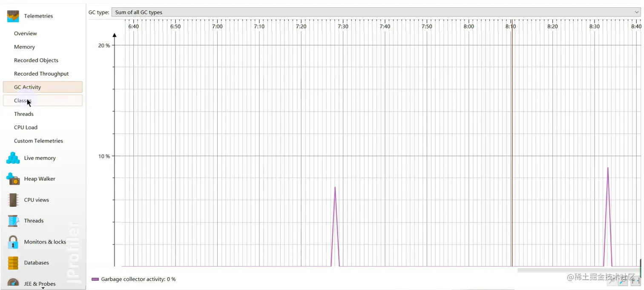Screen dimensions: 644x290
Task: Select Classes telemetry
Action: click(x=43, y=101)
